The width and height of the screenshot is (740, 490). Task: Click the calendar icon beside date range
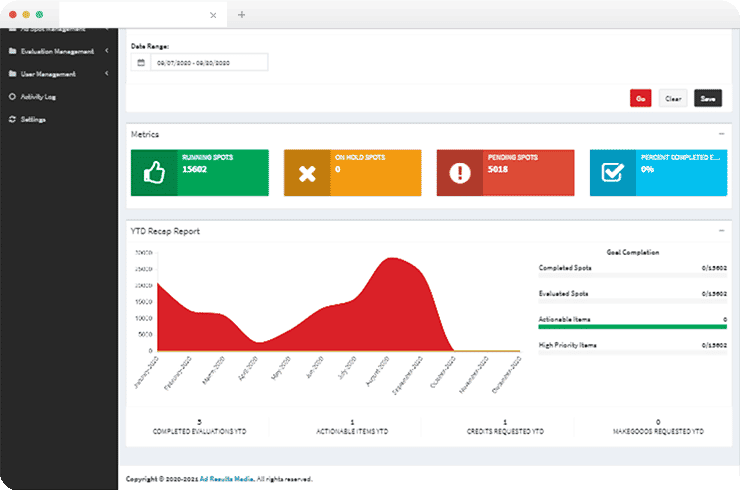pyautogui.click(x=141, y=62)
